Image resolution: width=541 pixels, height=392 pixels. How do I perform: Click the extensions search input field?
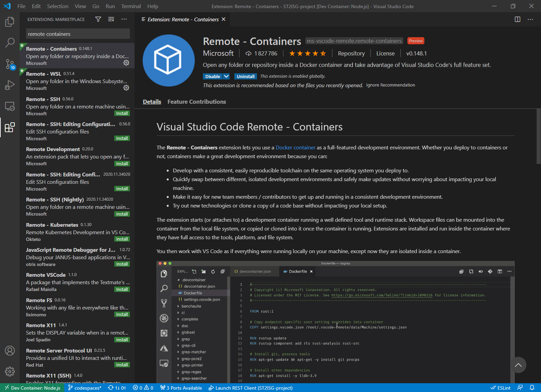coord(78,34)
